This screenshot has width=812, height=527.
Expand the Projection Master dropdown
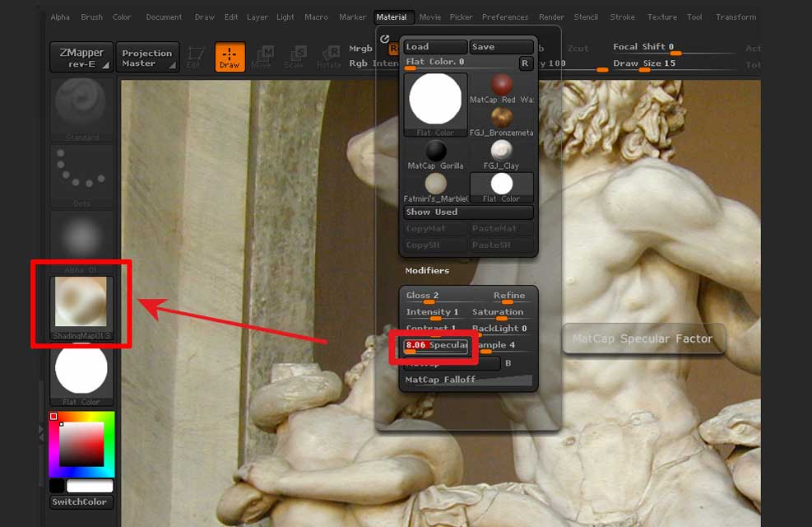(x=147, y=57)
